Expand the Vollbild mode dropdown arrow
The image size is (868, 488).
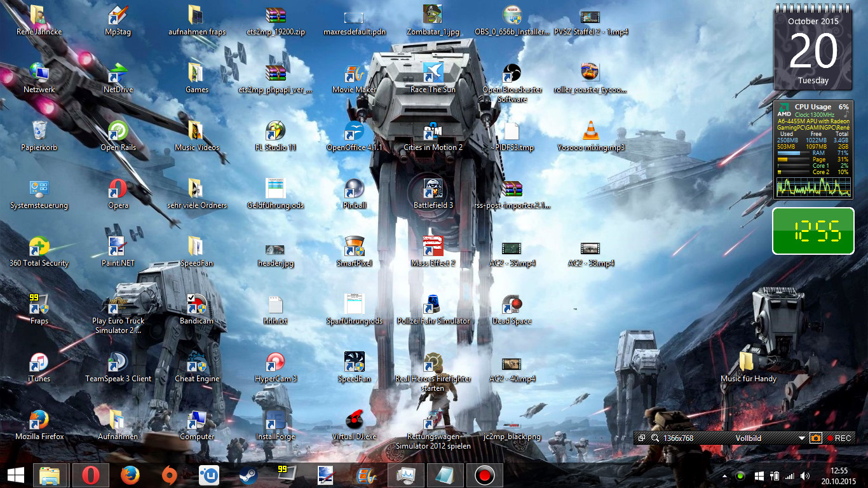pyautogui.click(x=802, y=438)
